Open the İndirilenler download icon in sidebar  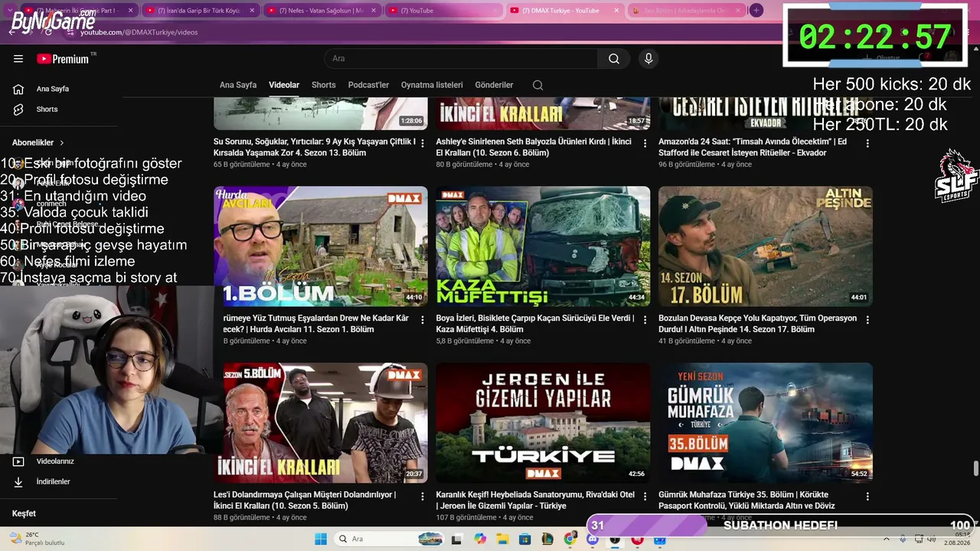pyautogui.click(x=18, y=482)
